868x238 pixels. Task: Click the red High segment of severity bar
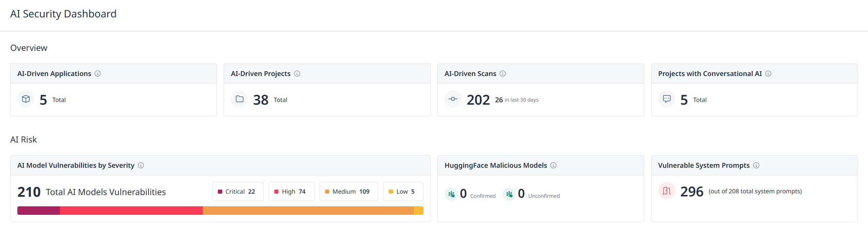(131, 211)
